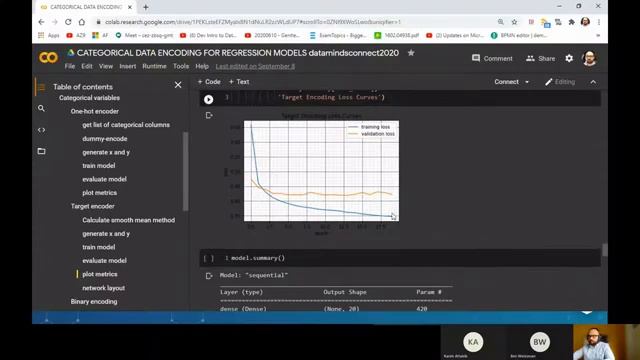Close the Table of contents panel
This screenshot has height=360, width=640.
178,85
